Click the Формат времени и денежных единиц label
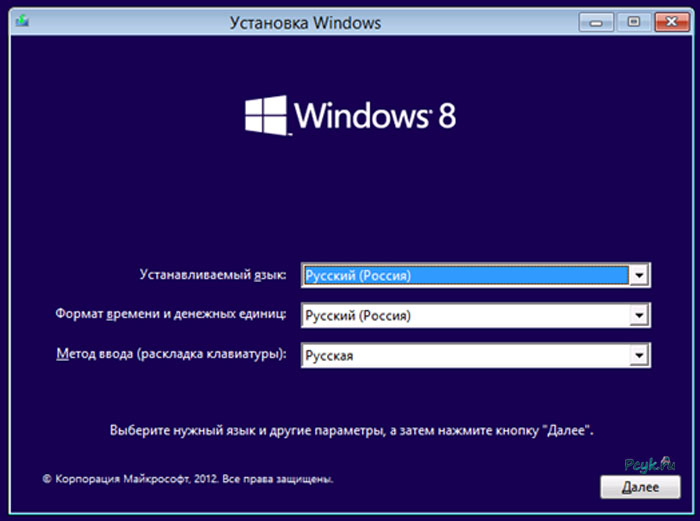Viewport: 700px width, 521px height. [x=171, y=314]
